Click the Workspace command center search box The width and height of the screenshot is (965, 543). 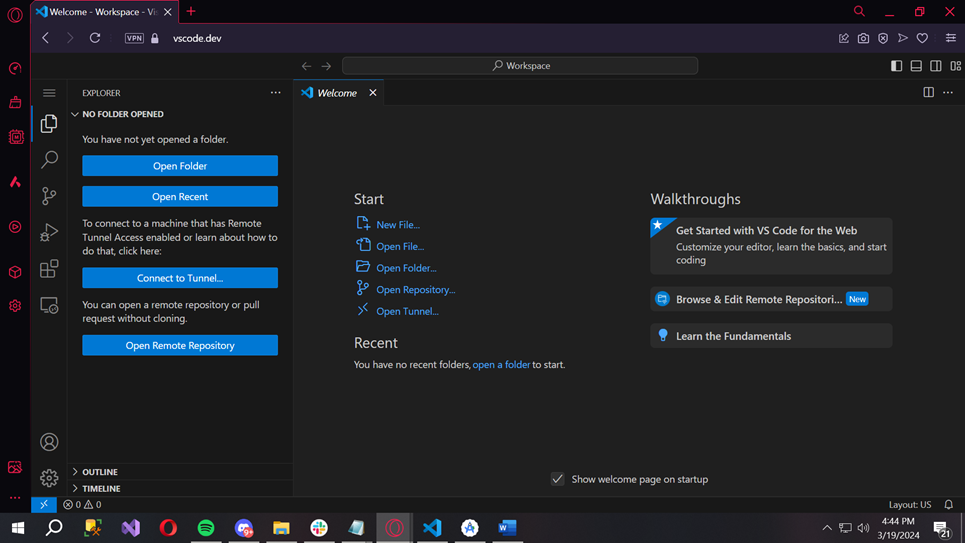[520, 66]
